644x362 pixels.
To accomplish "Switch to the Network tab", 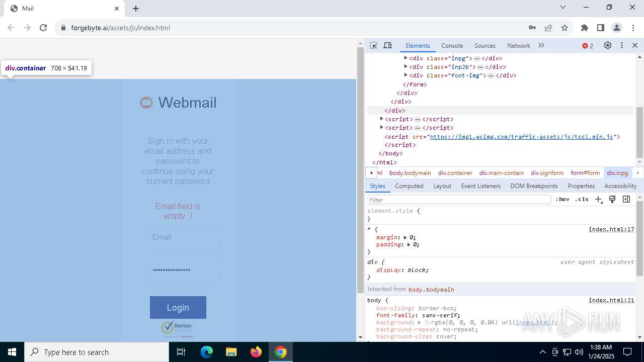I will [519, 45].
